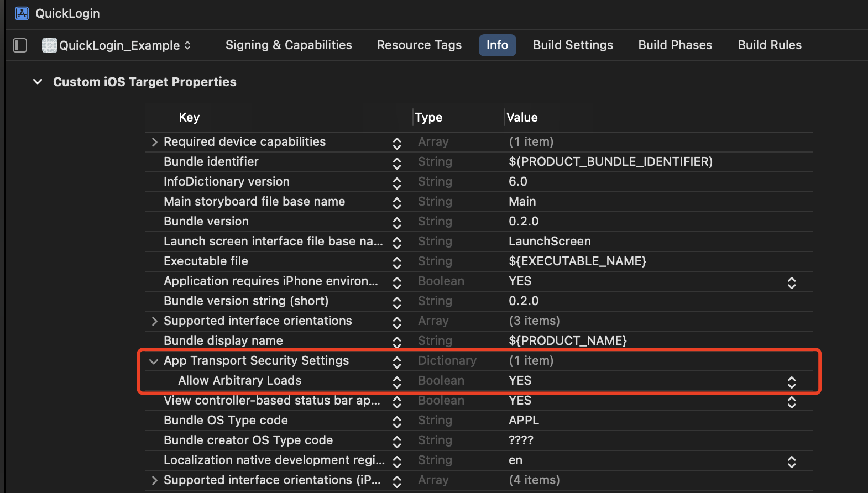Select the Bundle OS Type code key
The height and width of the screenshot is (493, 868).
click(x=226, y=420)
